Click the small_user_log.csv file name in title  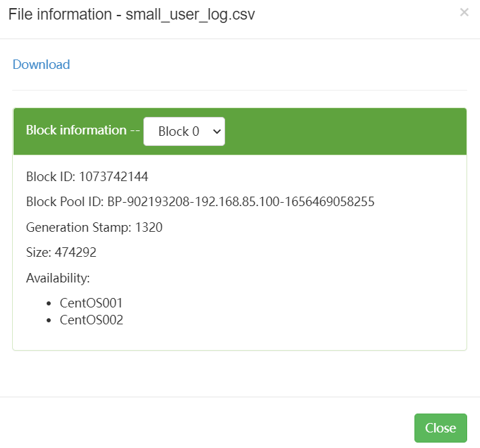(x=190, y=14)
